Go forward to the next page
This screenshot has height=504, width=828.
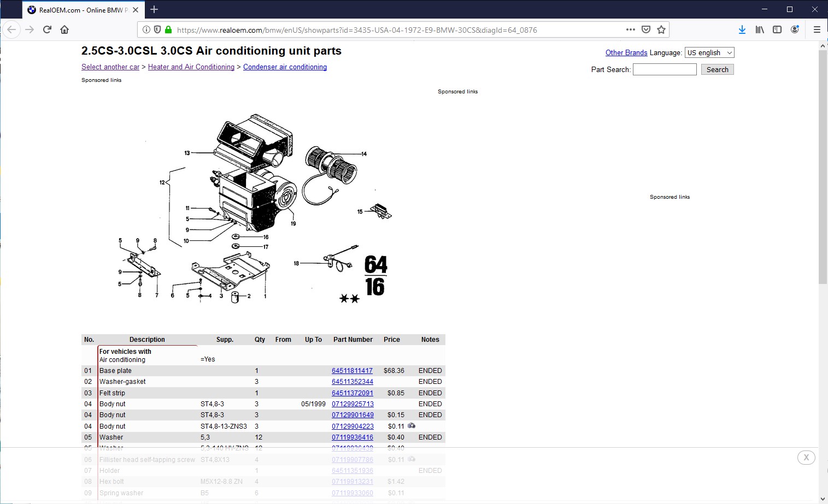30,29
